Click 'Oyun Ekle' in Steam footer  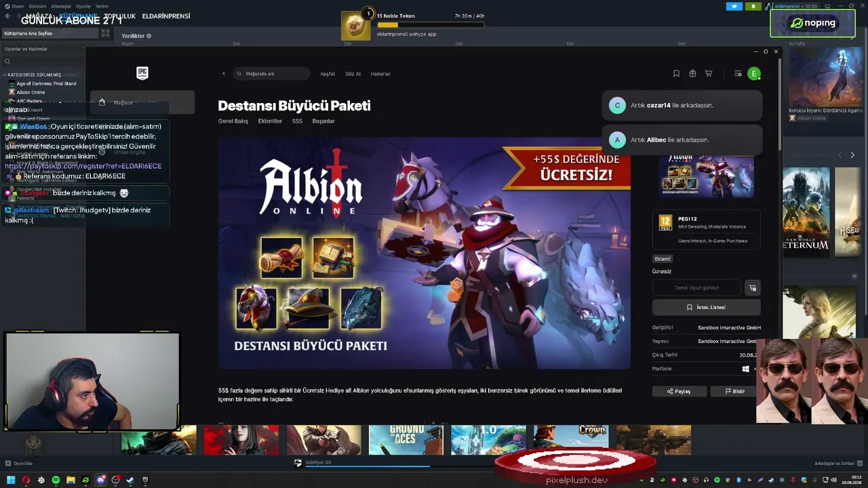[x=19, y=464]
